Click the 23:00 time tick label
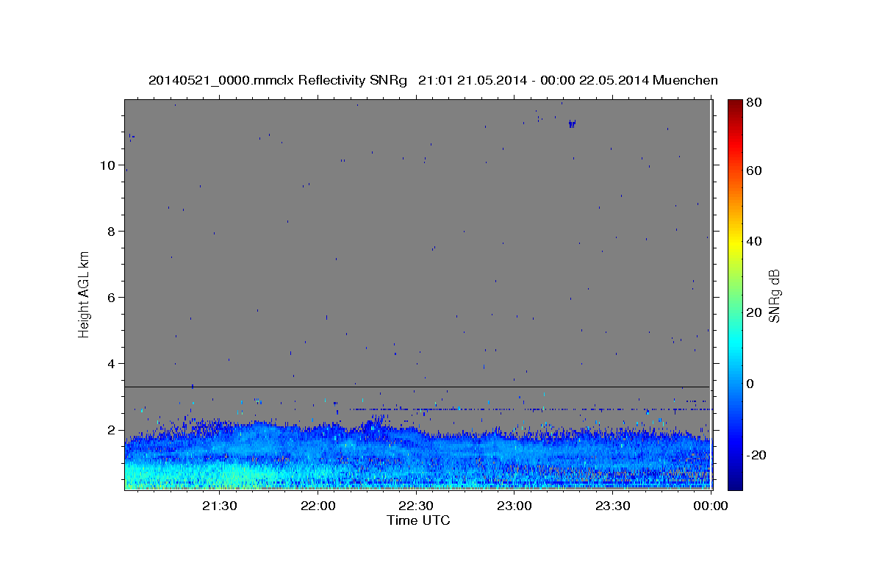This screenshot has height=588, width=882. 514,506
